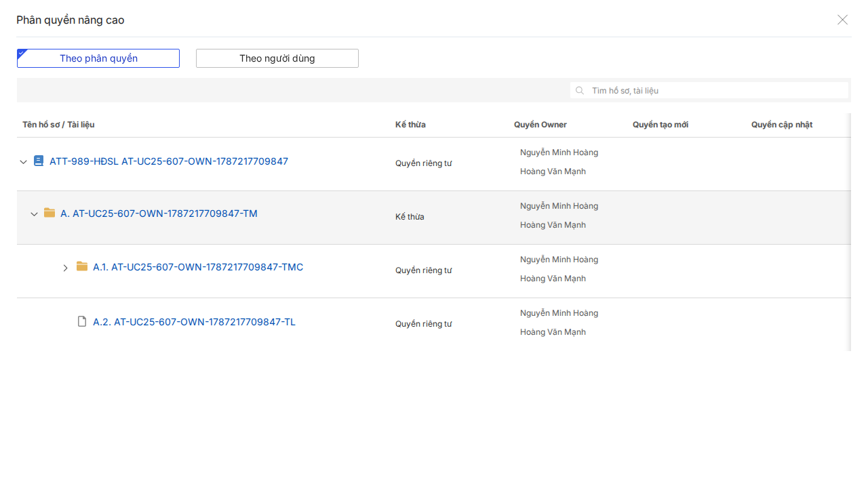Collapse the A. AT-UC25-607-OWN-1787217709847-TM folder
Screen dimensions: 868x488
[34, 214]
